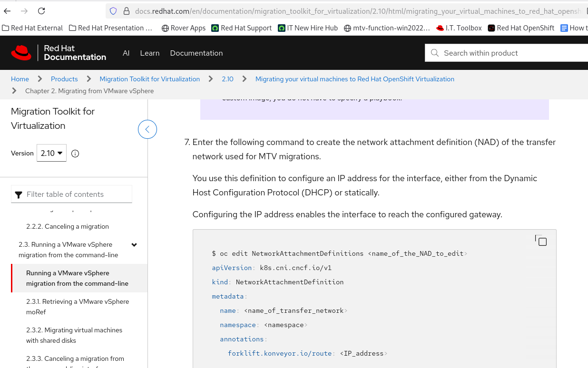Open the I.T. Toolbox bookmark

click(x=459, y=28)
